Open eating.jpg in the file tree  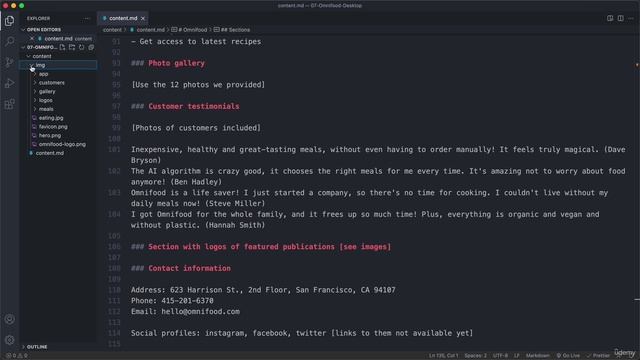point(51,118)
